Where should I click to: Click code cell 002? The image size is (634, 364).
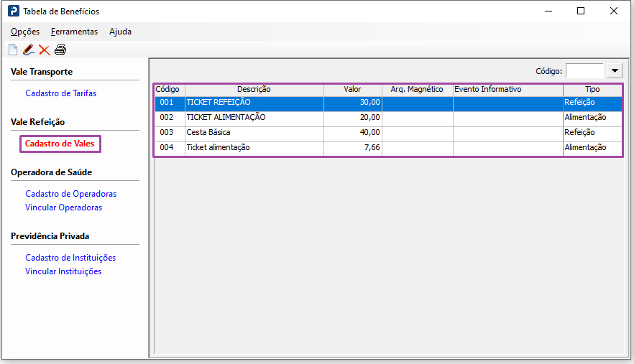(170, 118)
